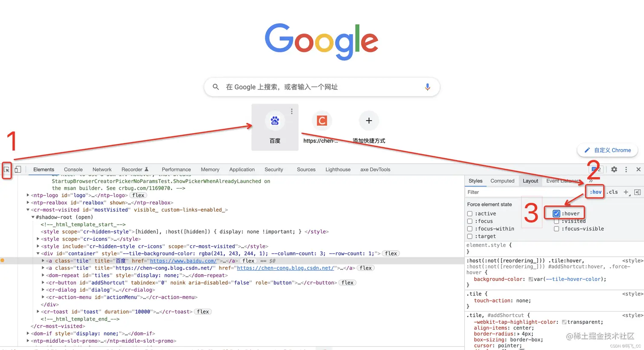This screenshot has height=350, width=644.
Task: Expand the ntp-logo element node
Action: click(x=28, y=195)
